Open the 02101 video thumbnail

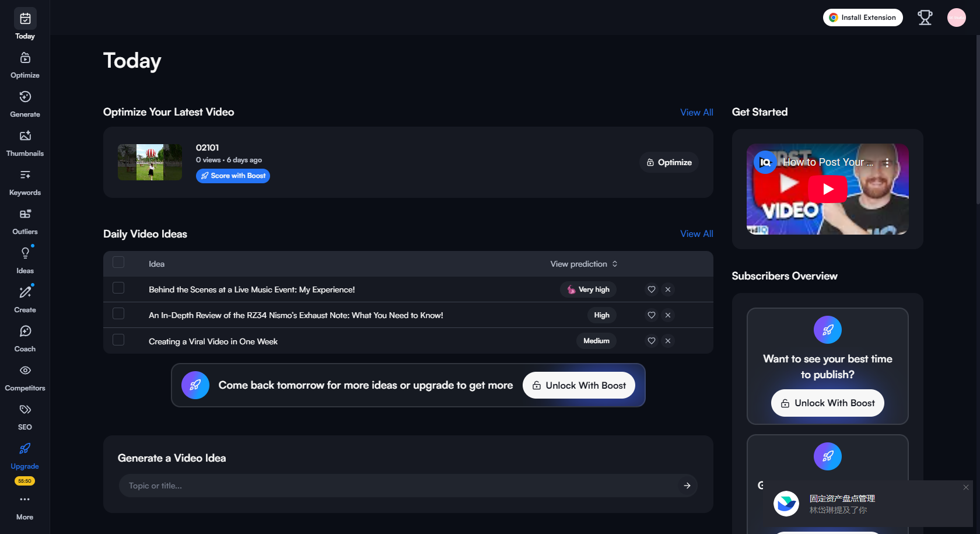click(x=150, y=162)
